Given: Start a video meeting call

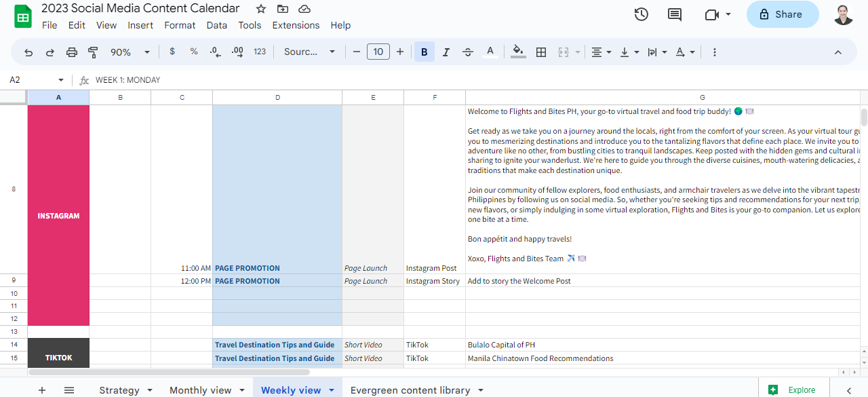Looking at the screenshot, I should 711,14.
